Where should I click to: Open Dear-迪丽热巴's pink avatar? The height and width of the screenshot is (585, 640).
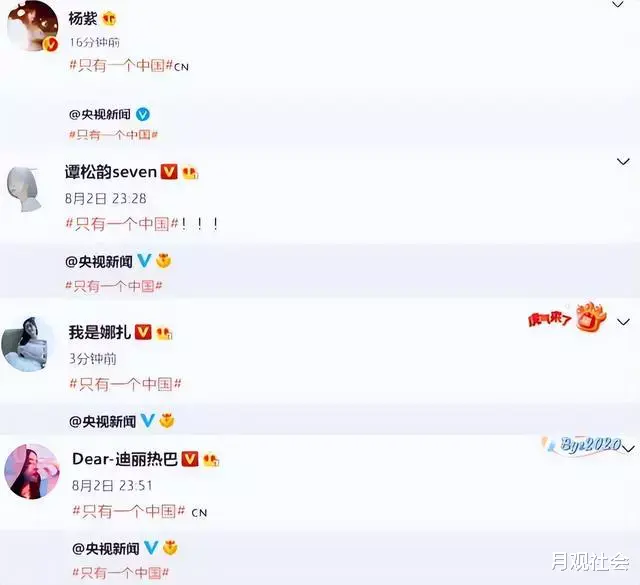tap(31, 472)
